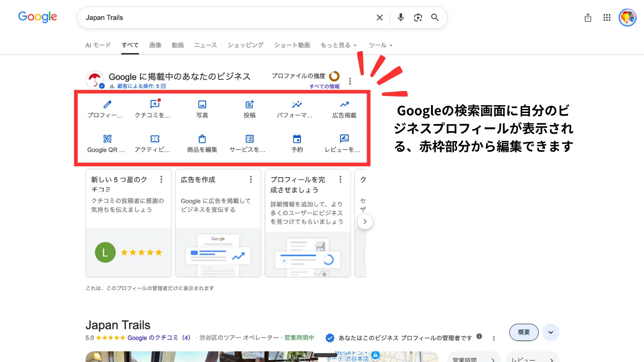Open the 写真 photos icon
Screen dimensions: 644x362
point(202,105)
